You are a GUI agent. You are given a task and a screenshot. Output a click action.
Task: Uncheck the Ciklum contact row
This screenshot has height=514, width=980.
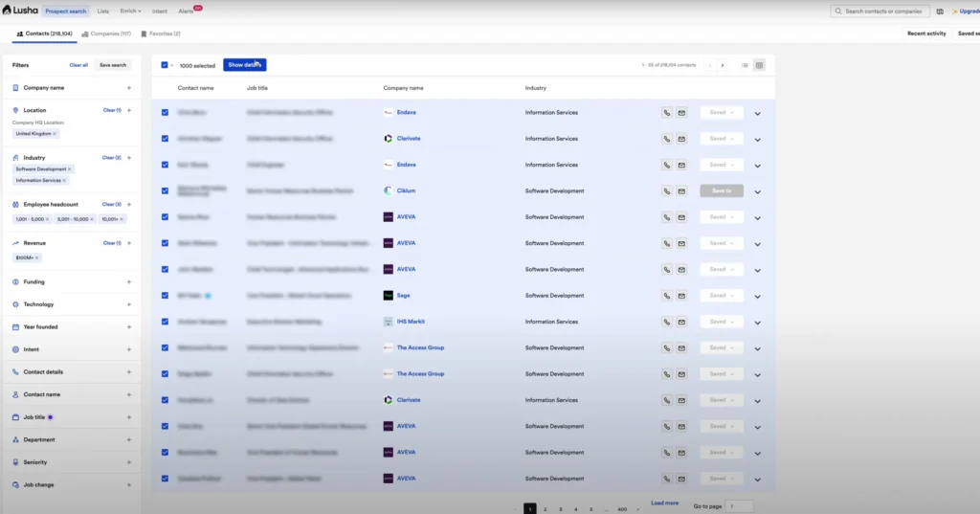[165, 191]
